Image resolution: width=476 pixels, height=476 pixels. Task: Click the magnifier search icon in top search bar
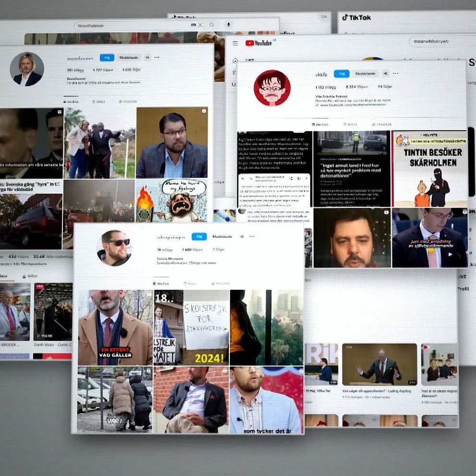(x=212, y=25)
